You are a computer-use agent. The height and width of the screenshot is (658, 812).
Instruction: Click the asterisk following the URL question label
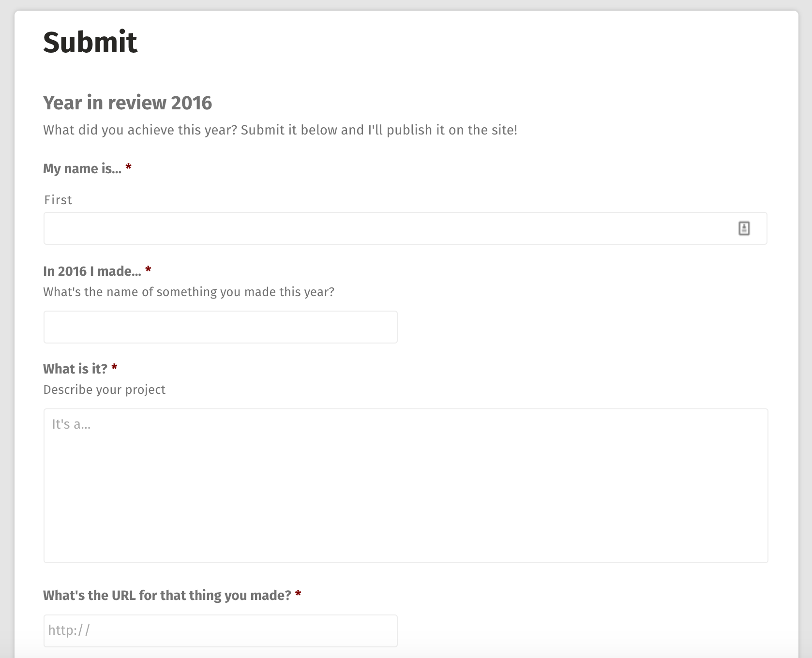298,594
